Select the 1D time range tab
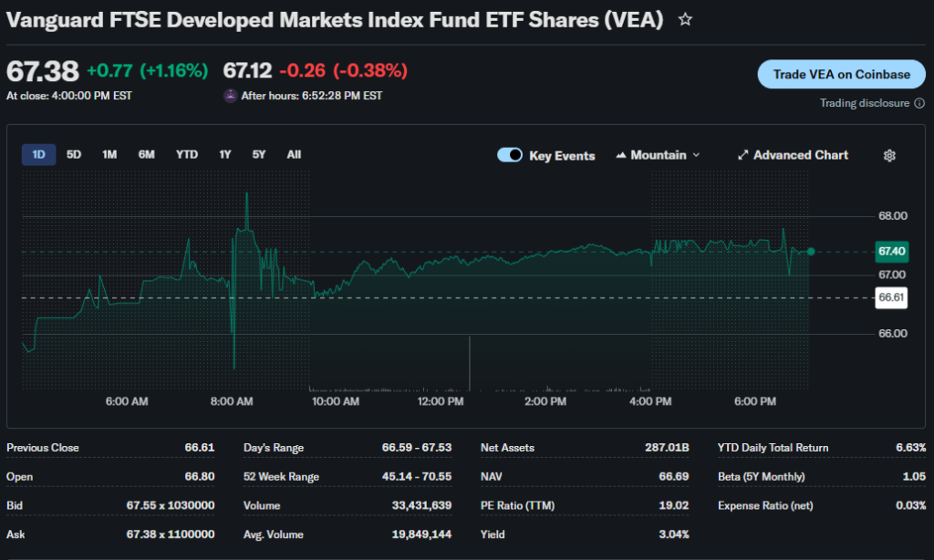The height and width of the screenshot is (560, 934). coord(38,155)
